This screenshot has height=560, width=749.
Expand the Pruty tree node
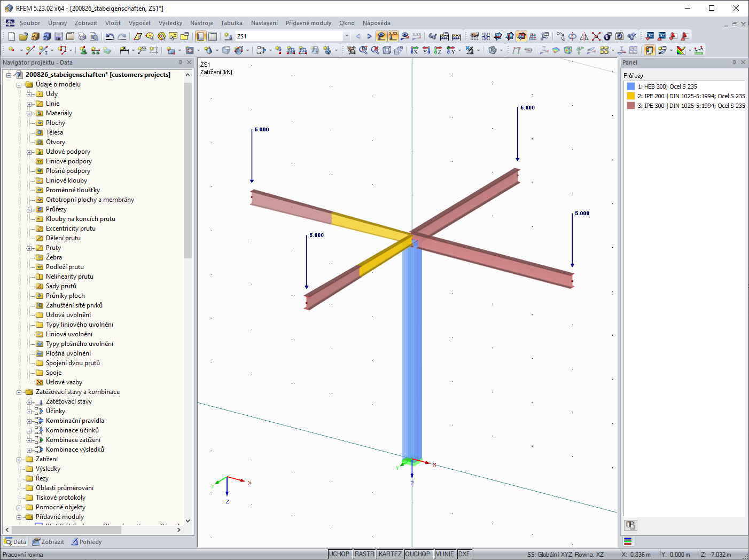coord(29,248)
